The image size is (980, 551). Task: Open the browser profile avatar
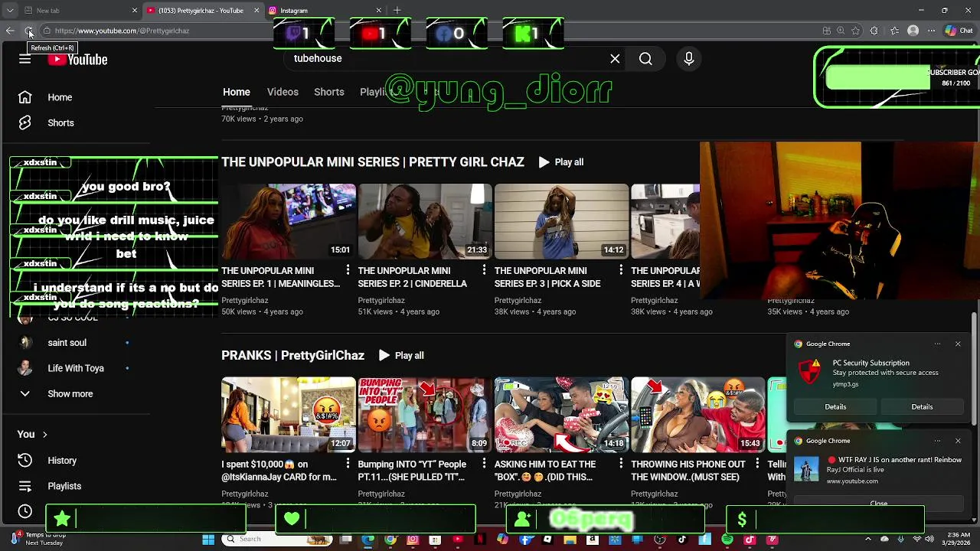coord(913,31)
